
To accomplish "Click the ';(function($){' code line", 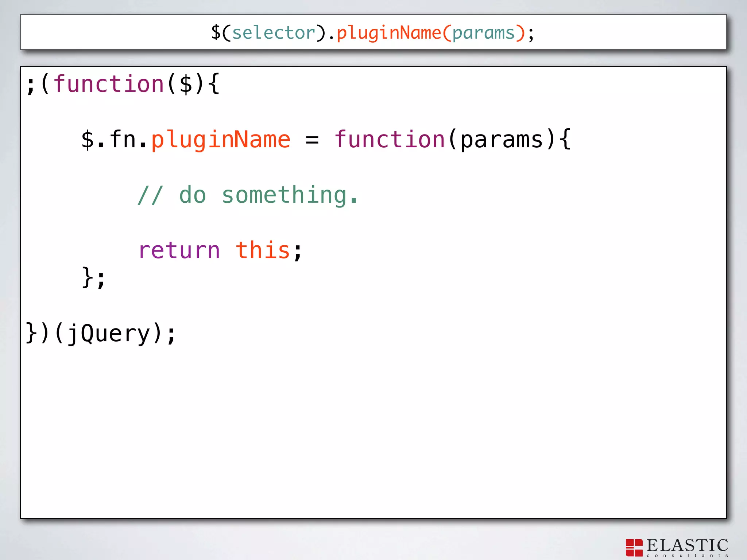I will (123, 84).
